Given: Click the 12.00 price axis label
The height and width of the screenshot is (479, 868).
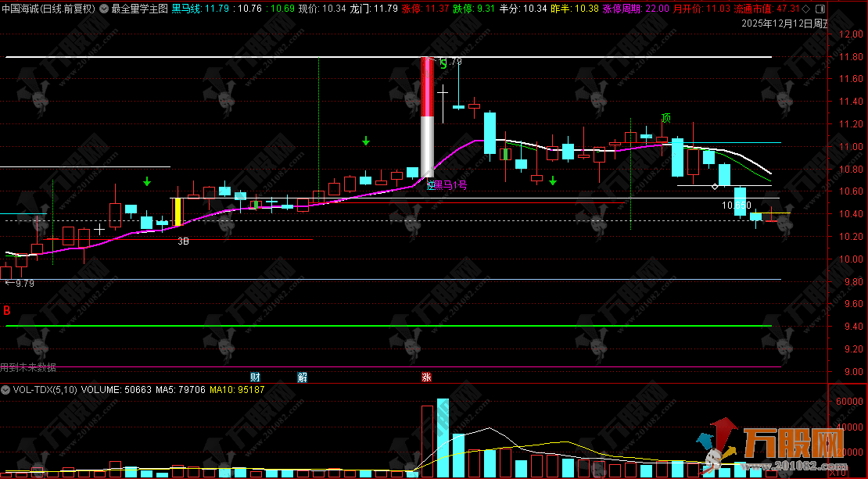Looking at the screenshot, I should 851,34.
